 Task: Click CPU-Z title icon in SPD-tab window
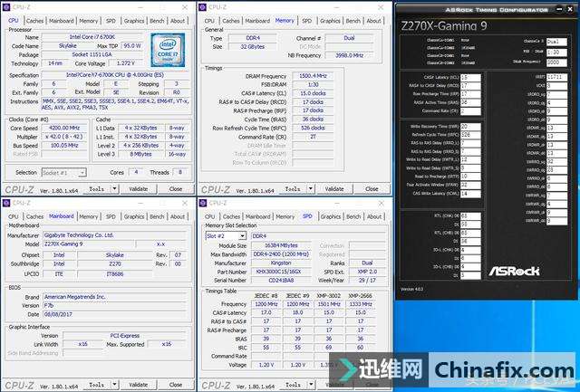click(203, 203)
